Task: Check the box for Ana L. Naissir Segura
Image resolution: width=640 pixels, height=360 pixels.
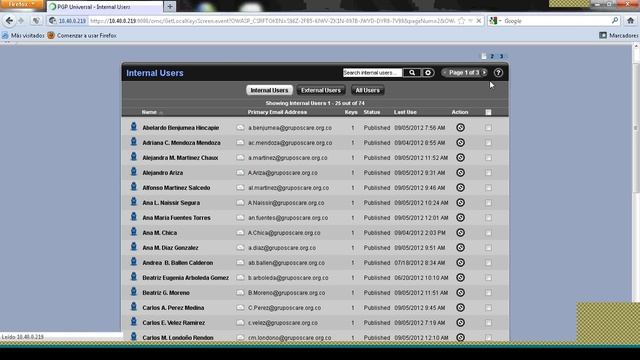Action: pyautogui.click(x=488, y=203)
